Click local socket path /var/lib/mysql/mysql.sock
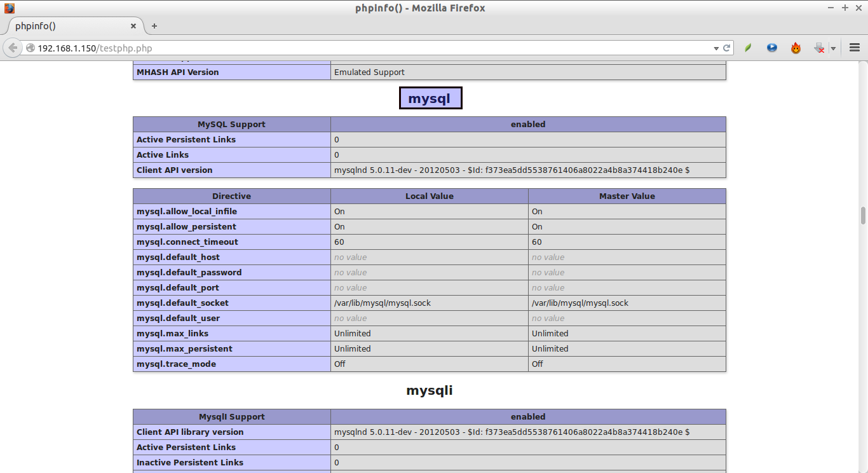Viewport: 868px width, 473px height. point(383,303)
